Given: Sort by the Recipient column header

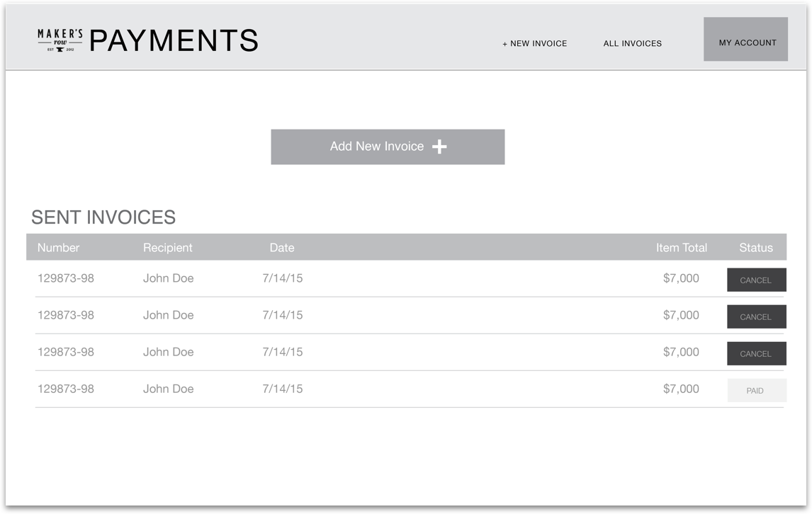Looking at the screenshot, I should 167,248.
